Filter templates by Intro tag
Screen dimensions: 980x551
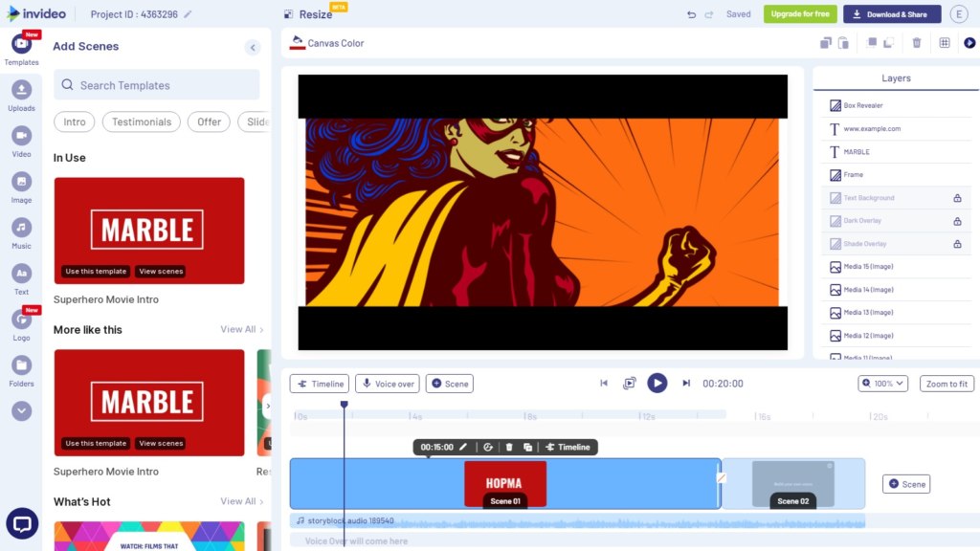pos(75,121)
